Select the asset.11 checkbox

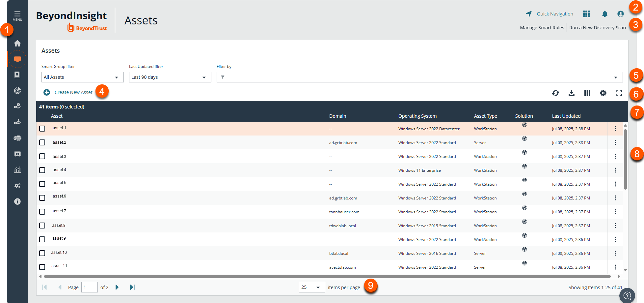click(42, 267)
